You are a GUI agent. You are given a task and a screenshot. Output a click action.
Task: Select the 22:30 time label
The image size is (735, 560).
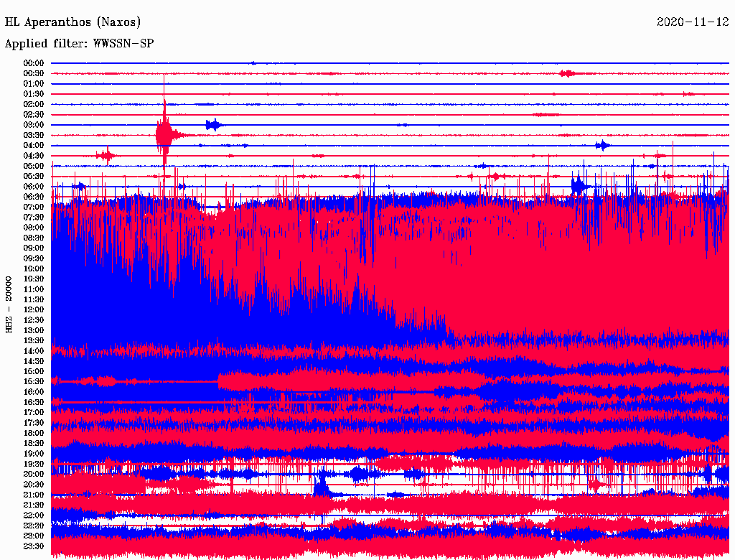pyautogui.click(x=34, y=526)
